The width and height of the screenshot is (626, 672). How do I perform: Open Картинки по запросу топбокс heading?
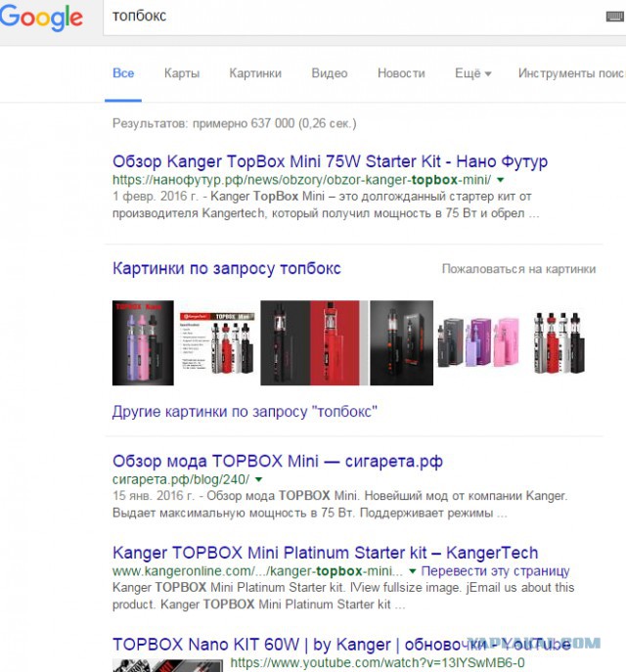click(x=226, y=268)
